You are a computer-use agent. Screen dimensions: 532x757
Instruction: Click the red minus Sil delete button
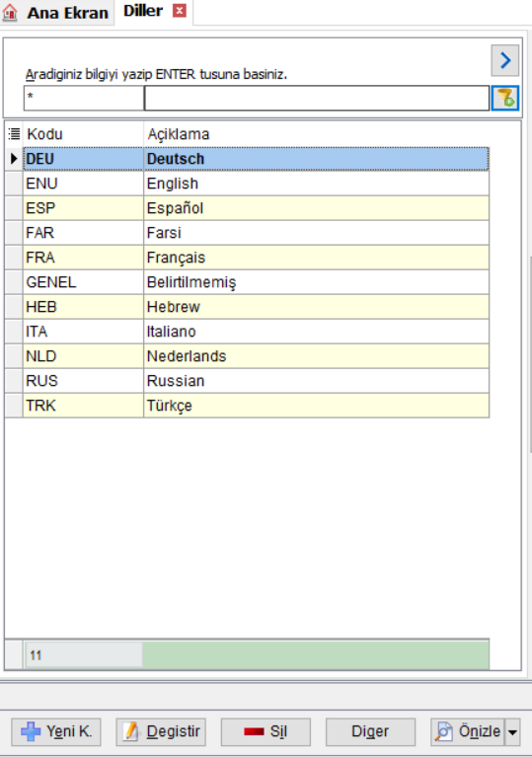(266, 732)
